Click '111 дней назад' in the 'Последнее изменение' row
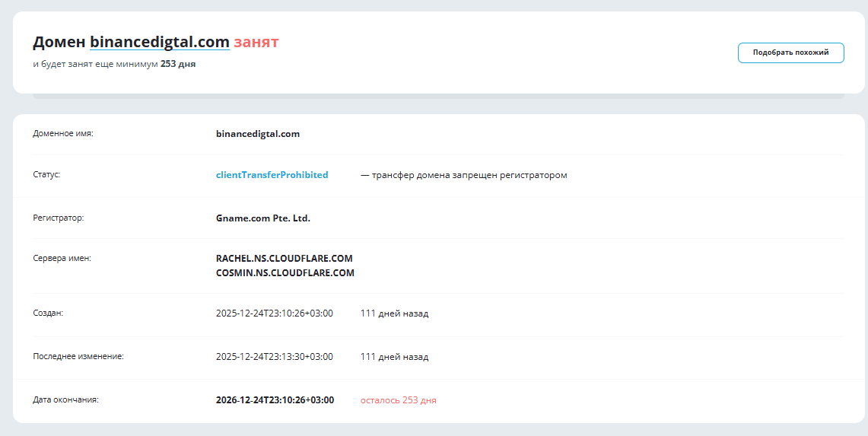The width and height of the screenshot is (868, 436). tap(394, 357)
